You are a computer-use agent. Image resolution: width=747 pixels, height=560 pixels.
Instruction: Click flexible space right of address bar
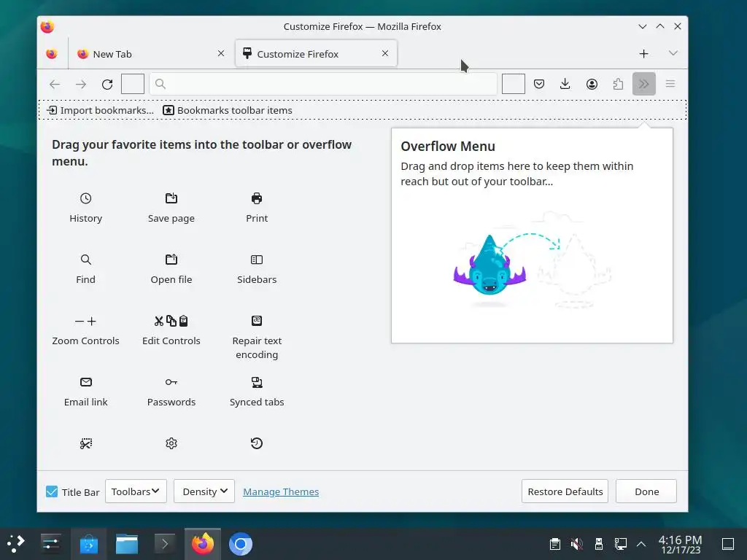[514, 85]
